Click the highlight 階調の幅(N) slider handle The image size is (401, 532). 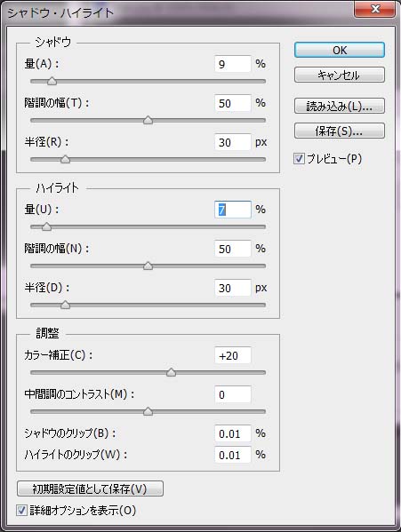pyautogui.click(x=148, y=266)
